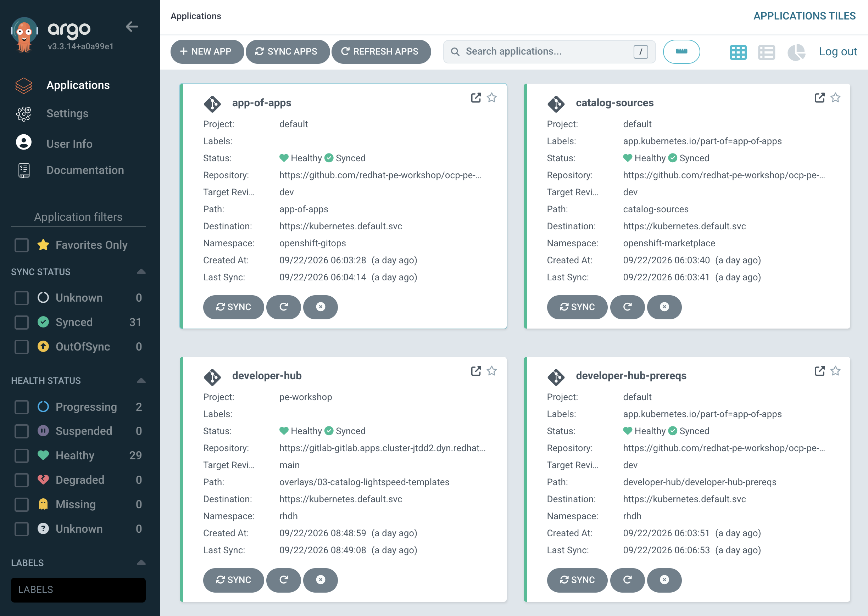Delete the app-of-apps application

coord(321,307)
